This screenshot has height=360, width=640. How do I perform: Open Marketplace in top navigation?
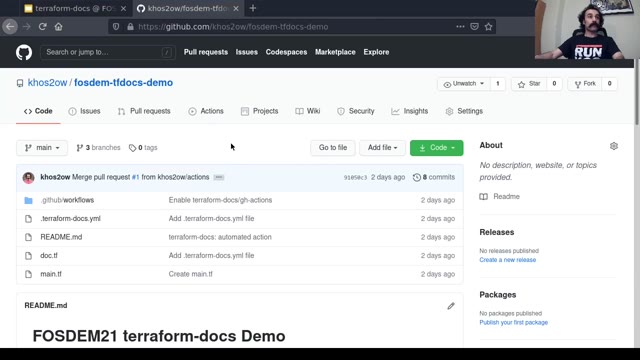point(335,52)
